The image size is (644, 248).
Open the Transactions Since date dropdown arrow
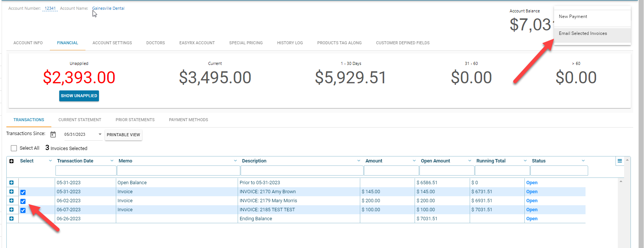(x=100, y=134)
